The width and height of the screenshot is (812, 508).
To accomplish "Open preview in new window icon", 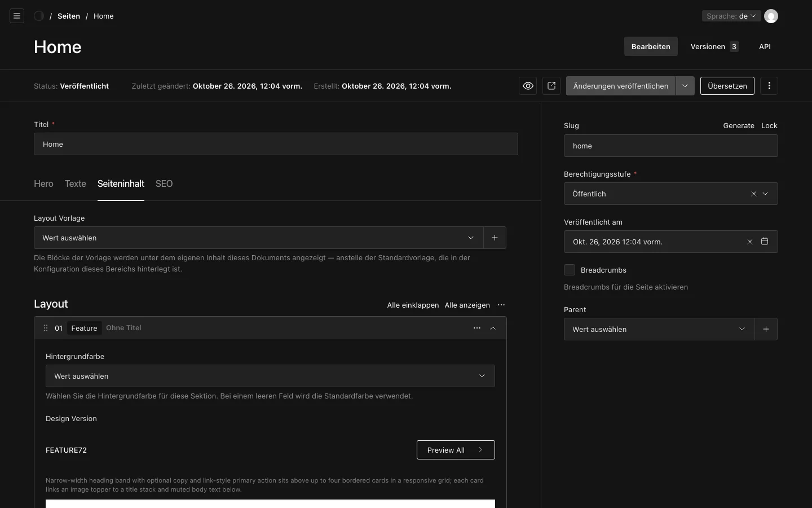I will [x=551, y=86].
